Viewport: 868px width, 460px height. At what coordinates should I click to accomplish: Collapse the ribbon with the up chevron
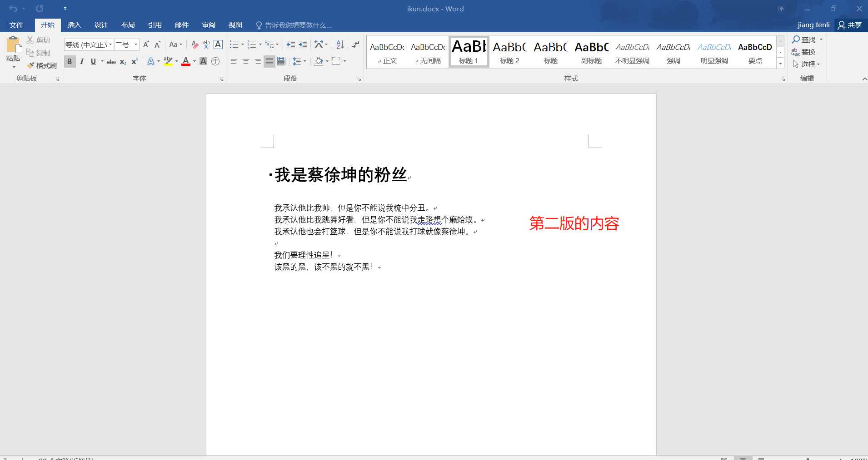(864, 79)
